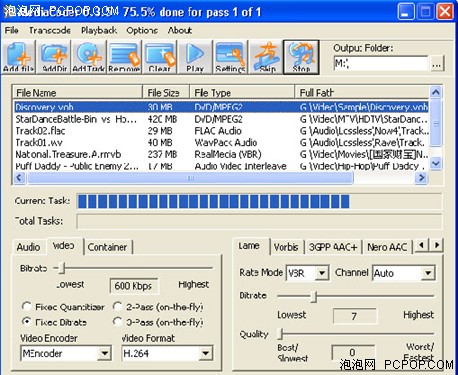458x375 pixels.
Task: Open the Transcode menu
Action: pos(50,30)
